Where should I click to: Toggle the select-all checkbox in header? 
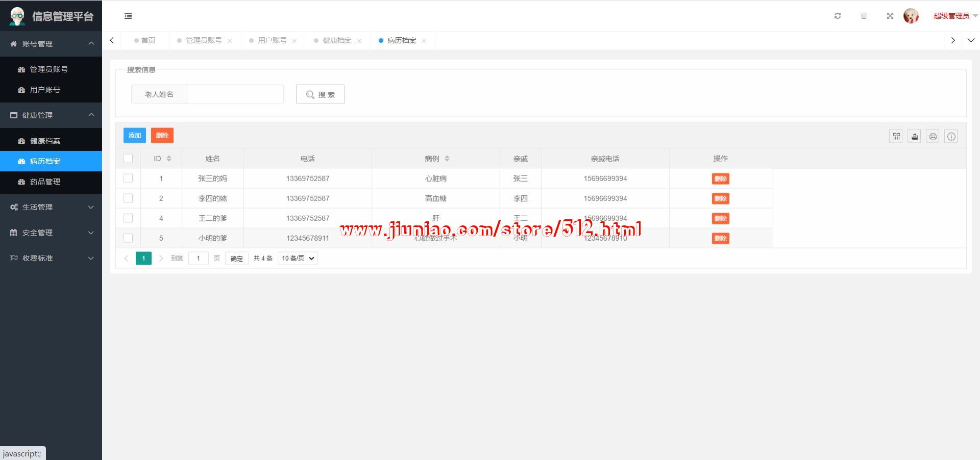[x=128, y=159]
